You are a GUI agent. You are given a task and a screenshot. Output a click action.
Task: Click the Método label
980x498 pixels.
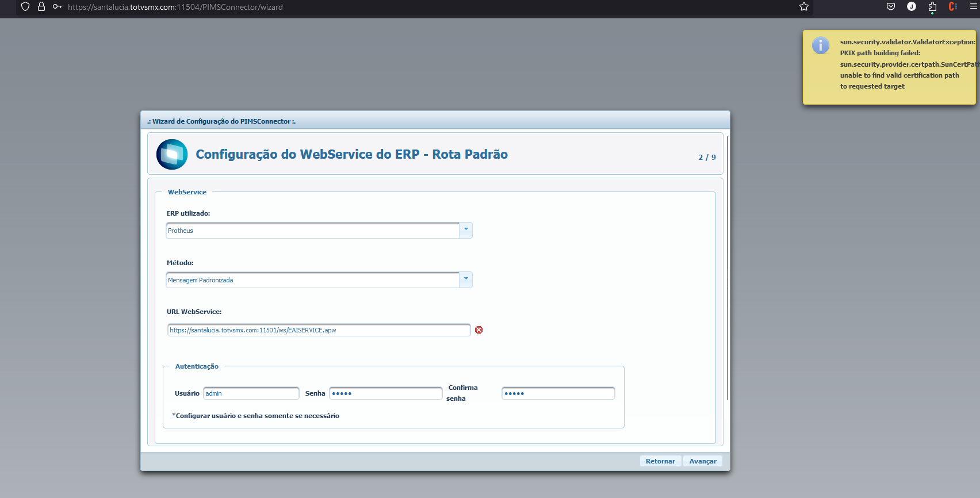tap(180, 263)
